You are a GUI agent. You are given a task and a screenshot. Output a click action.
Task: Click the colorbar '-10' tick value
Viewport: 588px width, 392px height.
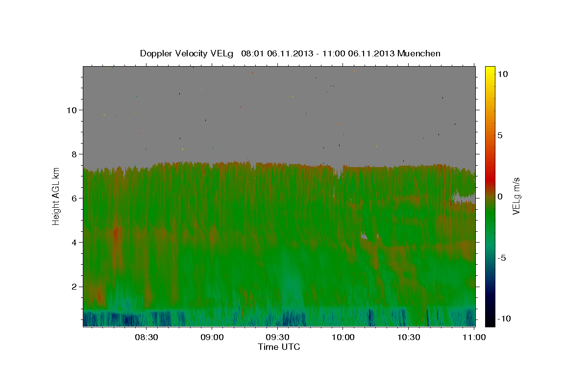pyautogui.click(x=504, y=319)
